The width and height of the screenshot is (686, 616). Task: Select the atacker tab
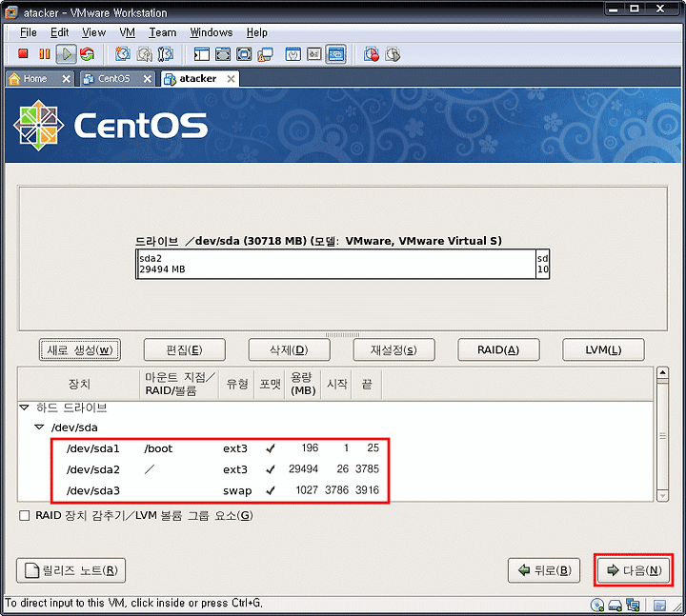point(199,79)
